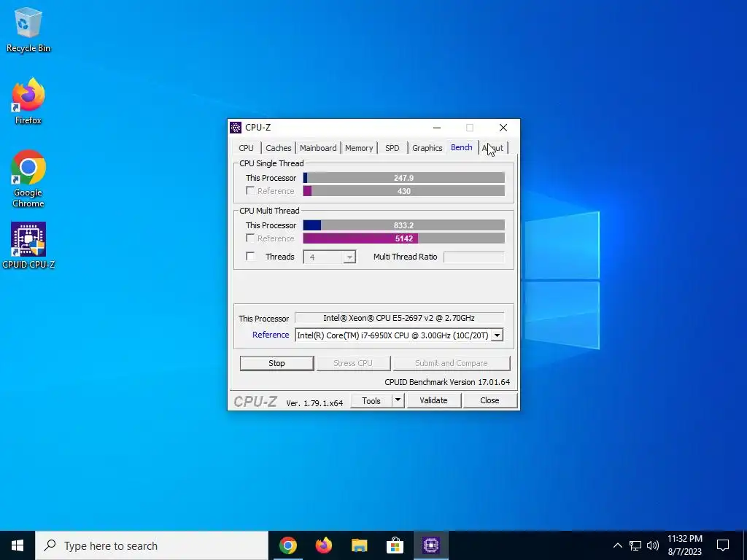Select the Google Chrome desktop shortcut
The height and width of the screenshot is (560, 747).
click(28, 179)
